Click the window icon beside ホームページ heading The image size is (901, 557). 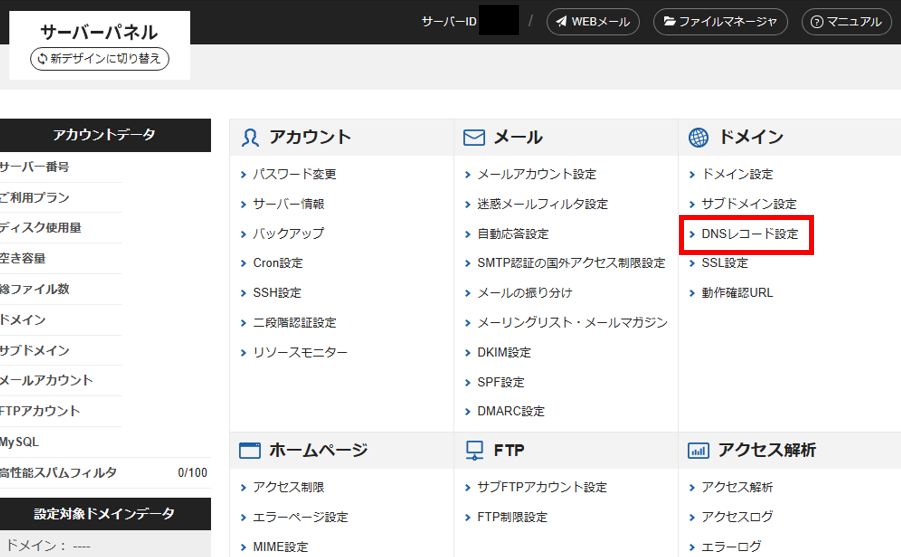[250, 451]
